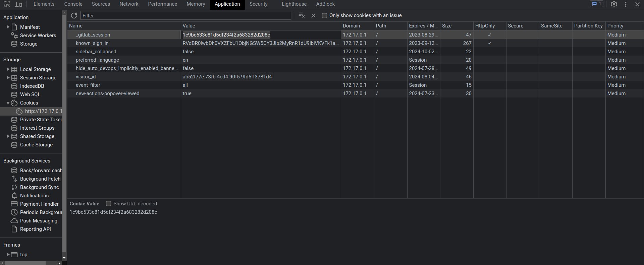Image resolution: width=644 pixels, height=265 pixels.
Task: Click the cookie Filter input field
Action: click(185, 16)
